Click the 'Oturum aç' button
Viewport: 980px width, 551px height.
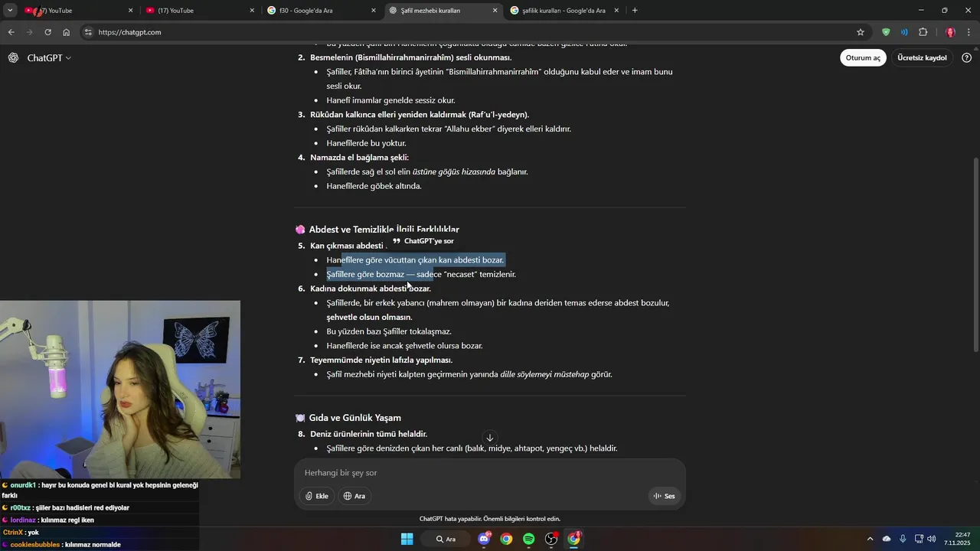pos(863,58)
